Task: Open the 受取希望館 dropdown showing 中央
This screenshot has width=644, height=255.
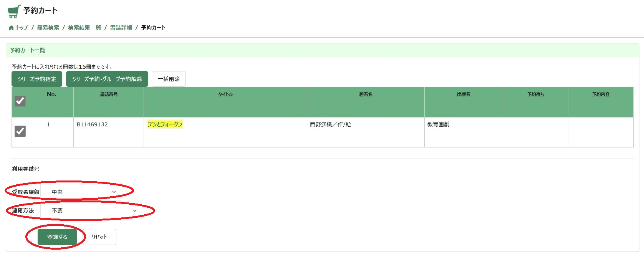Action: tap(81, 192)
